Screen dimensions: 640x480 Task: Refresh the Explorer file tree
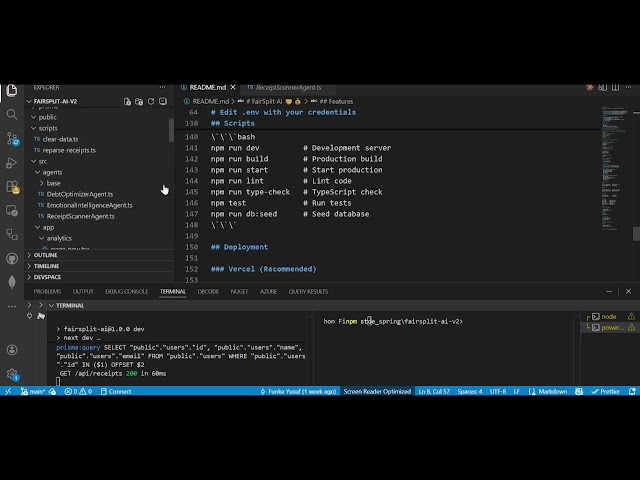coord(151,102)
